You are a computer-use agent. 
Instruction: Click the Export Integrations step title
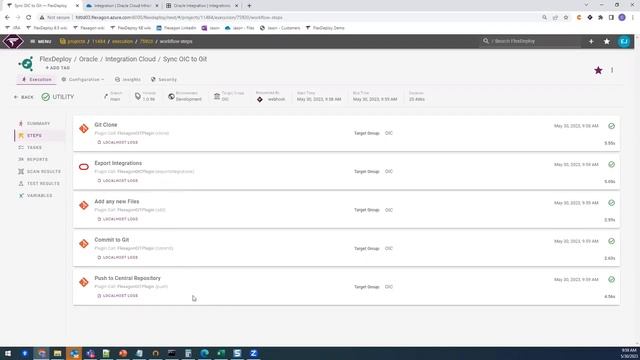point(118,163)
